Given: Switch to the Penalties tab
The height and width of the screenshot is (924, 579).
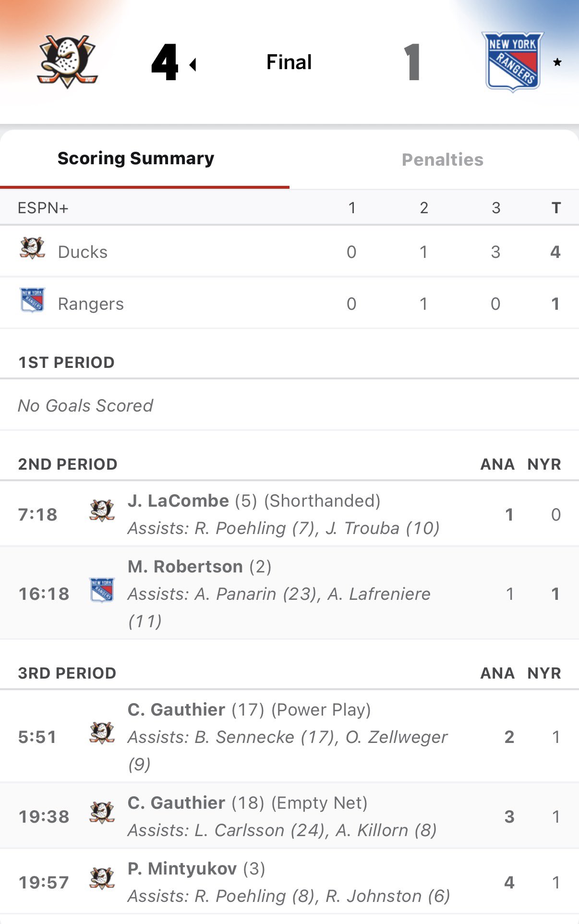Looking at the screenshot, I should click(442, 160).
